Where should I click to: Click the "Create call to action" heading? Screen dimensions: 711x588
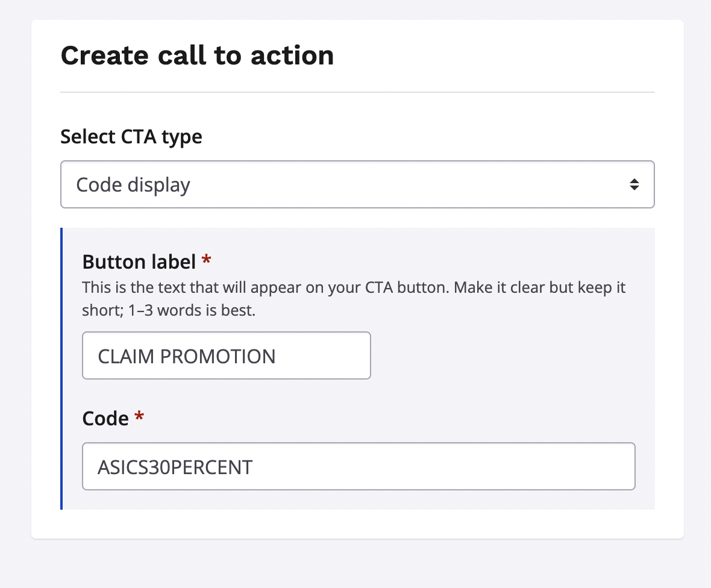pyautogui.click(x=197, y=55)
